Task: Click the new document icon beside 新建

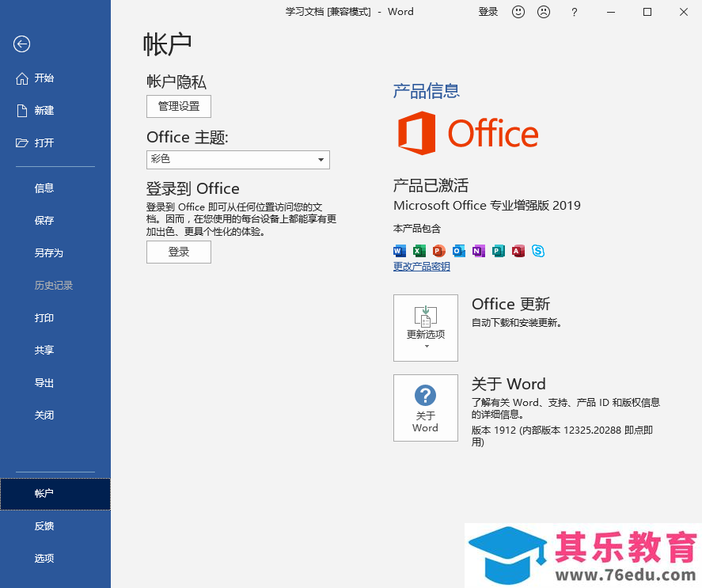Action: click(x=21, y=111)
